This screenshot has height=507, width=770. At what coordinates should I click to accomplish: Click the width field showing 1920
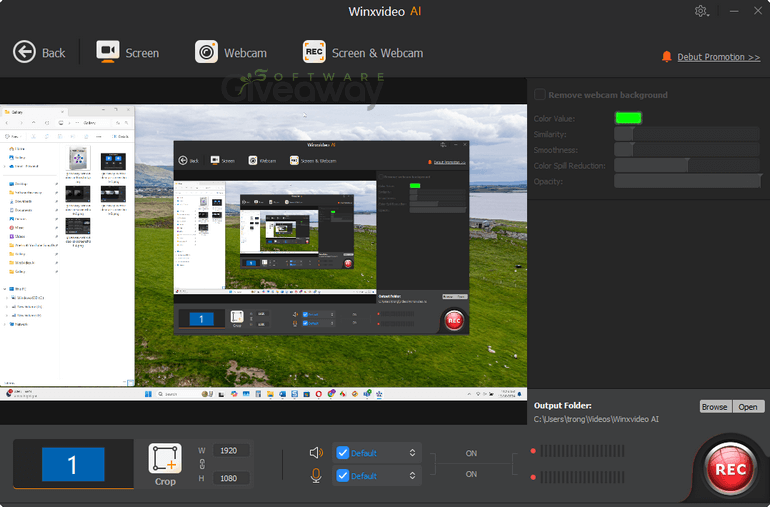point(231,451)
